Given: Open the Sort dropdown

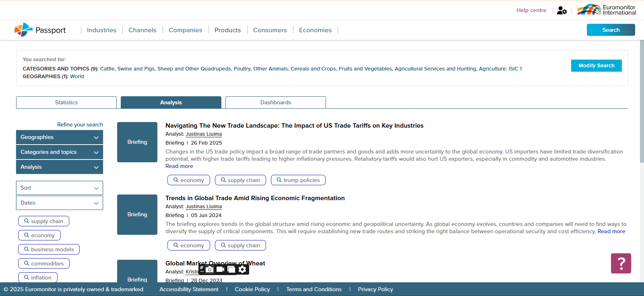Looking at the screenshot, I should click(60, 188).
